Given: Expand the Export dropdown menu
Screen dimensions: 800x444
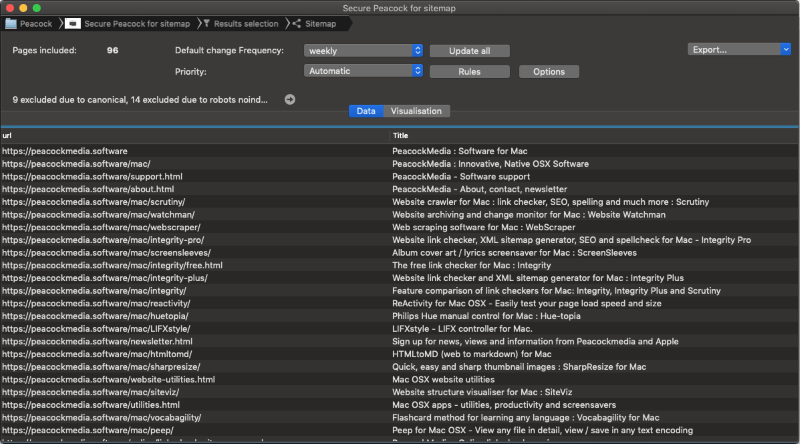Looking at the screenshot, I should (x=739, y=49).
